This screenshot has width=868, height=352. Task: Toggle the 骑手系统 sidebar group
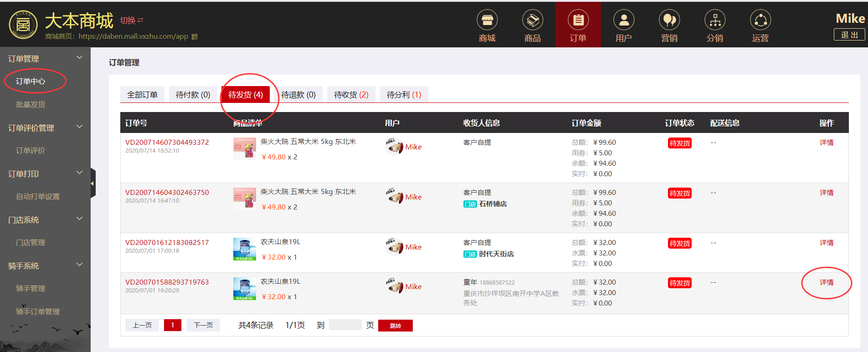point(80,265)
